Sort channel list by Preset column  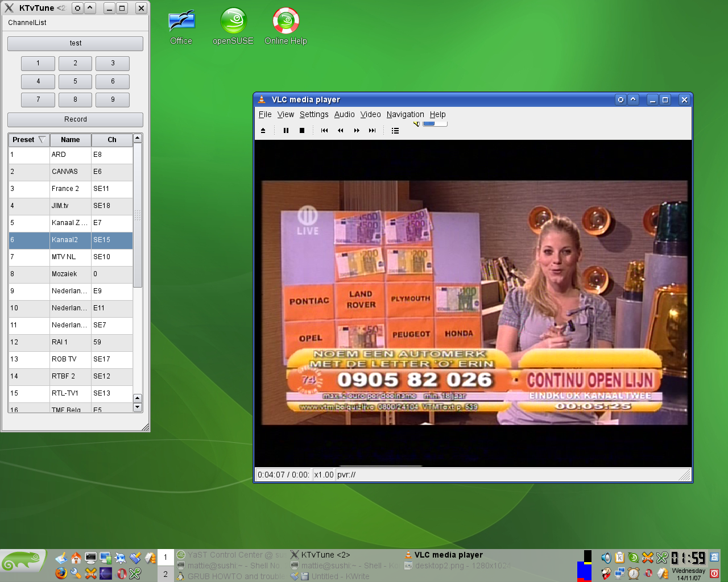(29, 140)
